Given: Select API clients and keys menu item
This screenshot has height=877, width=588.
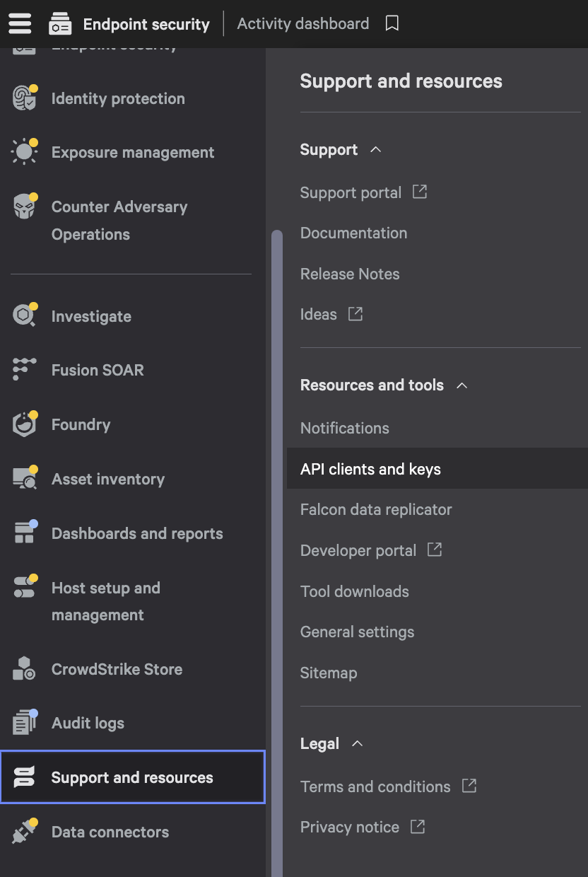Looking at the screenshot, I should click(370, 469).
